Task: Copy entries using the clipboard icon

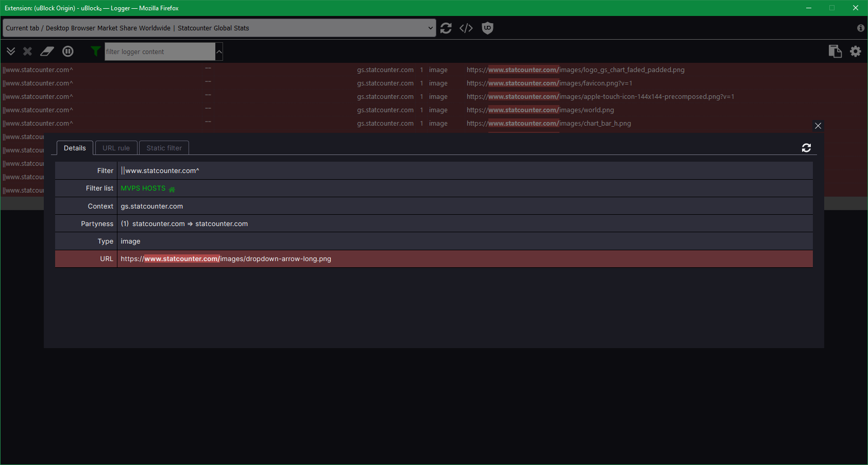Action: [x=835, y=51]
